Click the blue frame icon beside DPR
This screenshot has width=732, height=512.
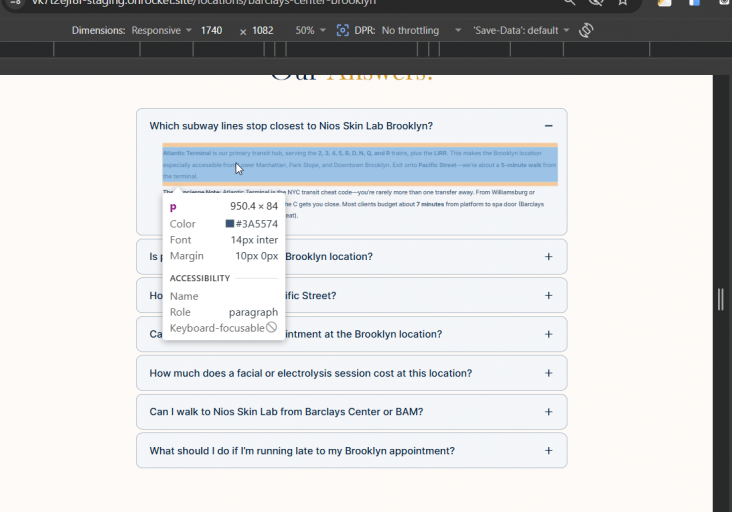coord(343,30)
